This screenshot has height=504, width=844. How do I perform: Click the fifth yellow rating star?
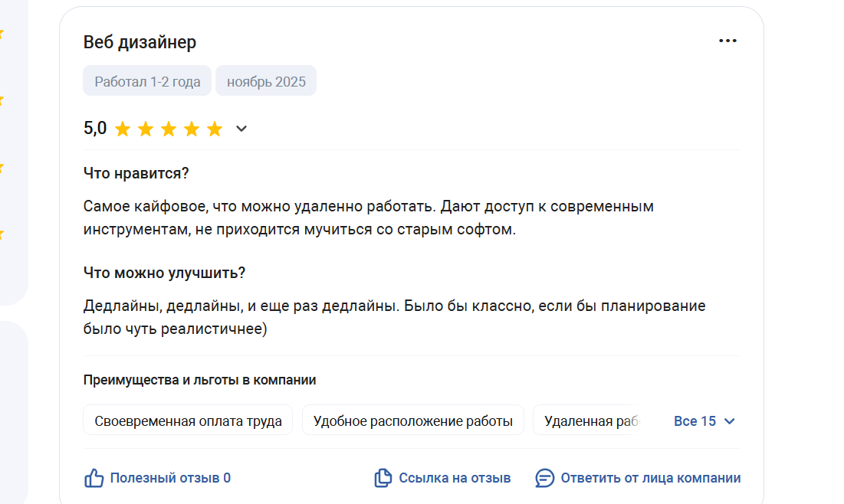[215, 129]
